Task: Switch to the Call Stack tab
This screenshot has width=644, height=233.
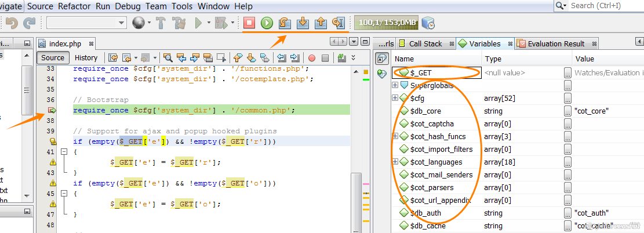Action: point(425,43)
